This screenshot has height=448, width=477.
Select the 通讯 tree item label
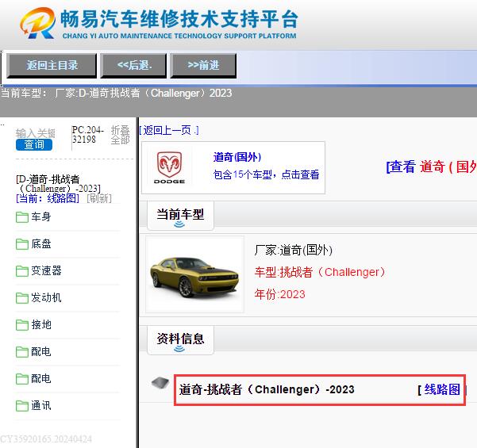click(41, 405)
